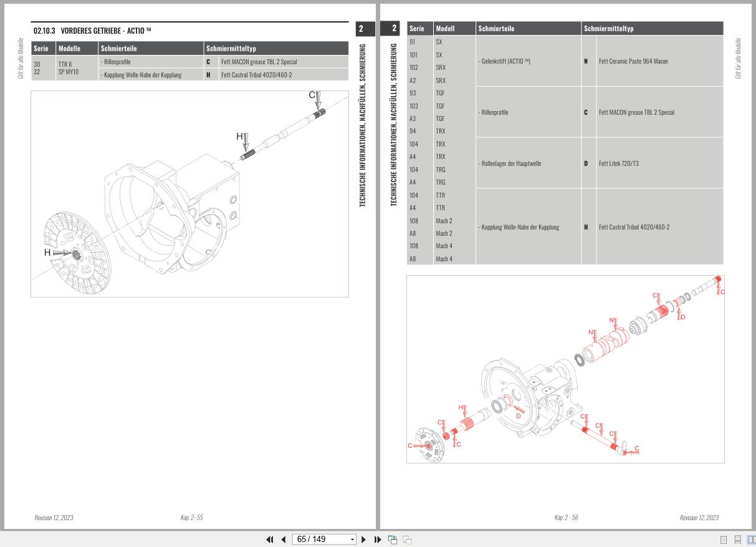Click 'Fett Litek 720/T3' text

pyautogui.click(x=618, y=163)
